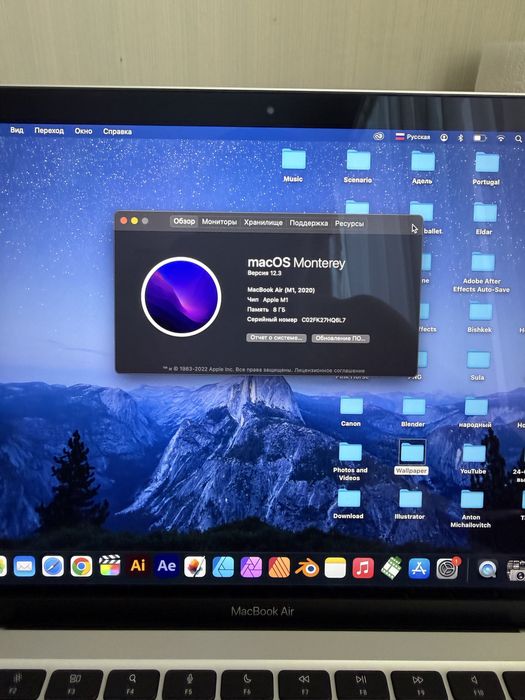
Task: Select the YouTube desktop folder
Action: [473, 459]
